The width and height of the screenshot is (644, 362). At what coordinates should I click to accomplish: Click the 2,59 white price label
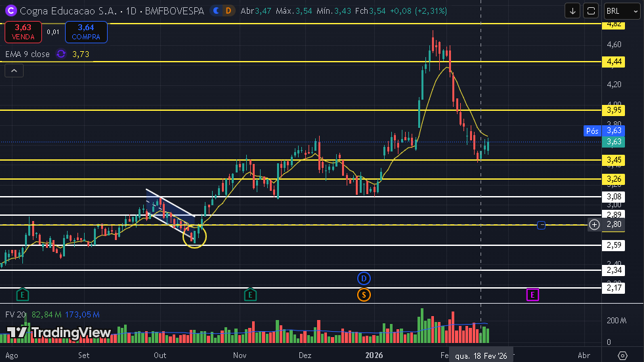[614, 245]
